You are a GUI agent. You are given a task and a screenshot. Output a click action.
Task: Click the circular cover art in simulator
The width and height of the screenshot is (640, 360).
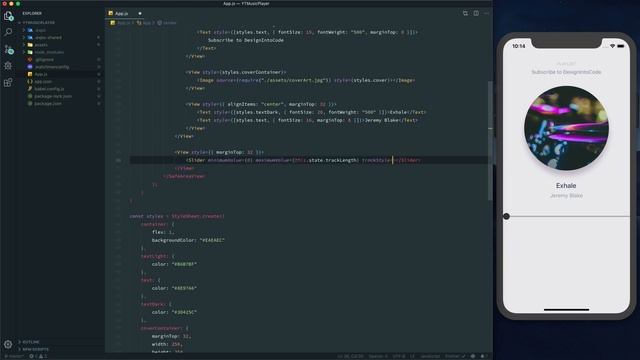pyautogui.click(x=566, y=128)
